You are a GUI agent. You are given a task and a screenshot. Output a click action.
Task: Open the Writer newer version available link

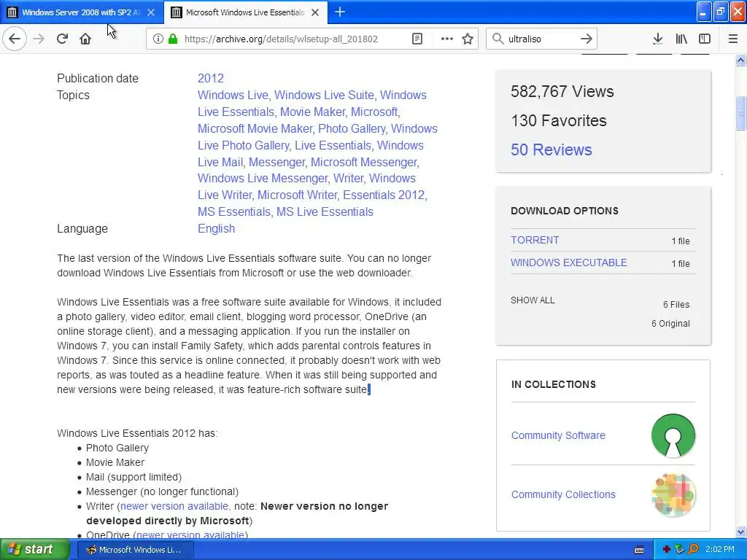174,506
